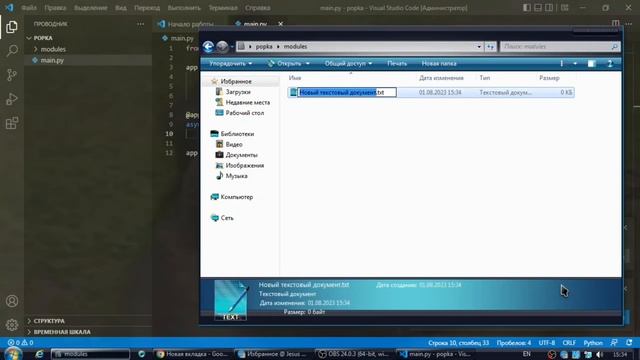Open Загрузки in the favorites pane
This screenshot has width=640, height=360.
(238, 92)
